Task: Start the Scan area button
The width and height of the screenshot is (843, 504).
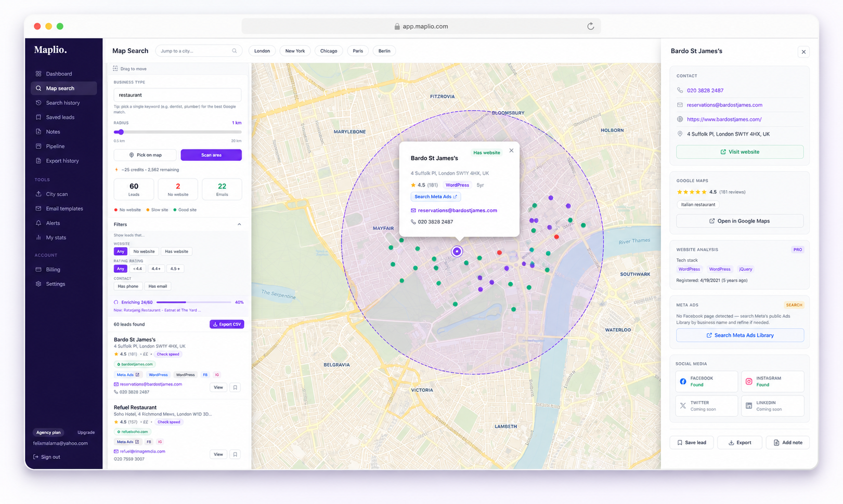Action: [211, 155]
